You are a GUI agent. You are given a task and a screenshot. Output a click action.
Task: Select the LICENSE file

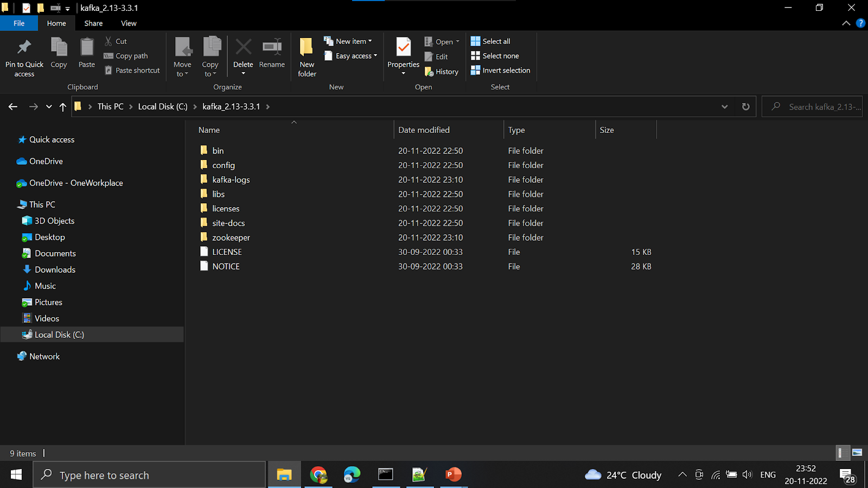[x=227, y=252]
